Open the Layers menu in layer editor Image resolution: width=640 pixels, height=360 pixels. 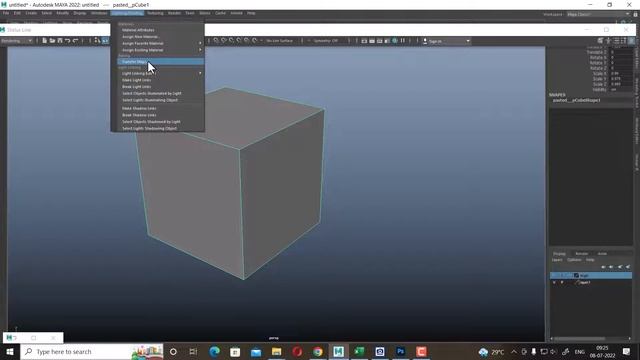[x=557, y=260]
